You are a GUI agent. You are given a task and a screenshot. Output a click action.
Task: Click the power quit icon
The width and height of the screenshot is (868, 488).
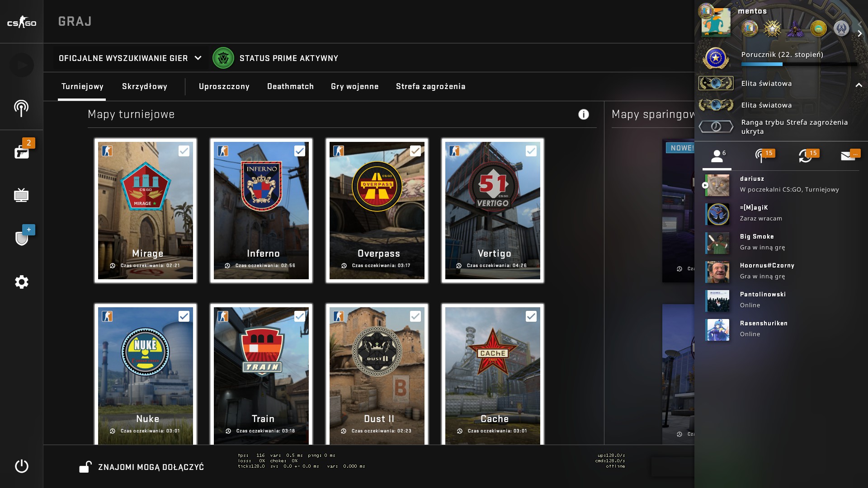click(21, 466)
